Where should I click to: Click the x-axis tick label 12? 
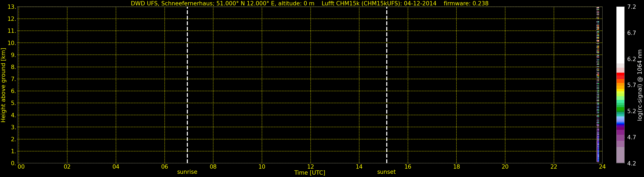311,167
